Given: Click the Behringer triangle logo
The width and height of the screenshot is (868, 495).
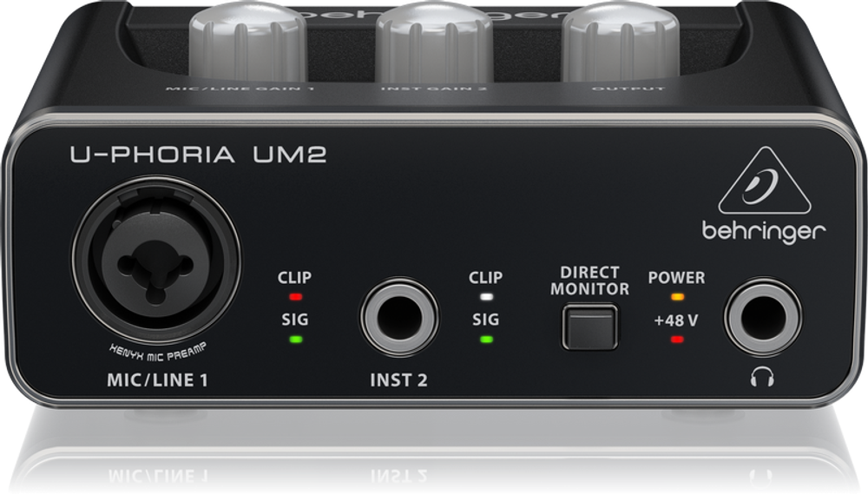Looking at the screenshot, I should point(765,181).
